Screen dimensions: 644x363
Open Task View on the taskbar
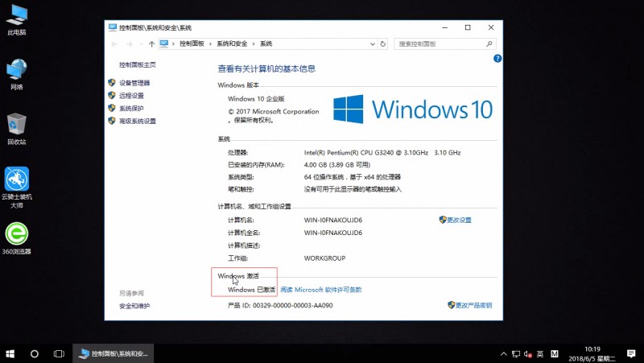pos(59,353)
